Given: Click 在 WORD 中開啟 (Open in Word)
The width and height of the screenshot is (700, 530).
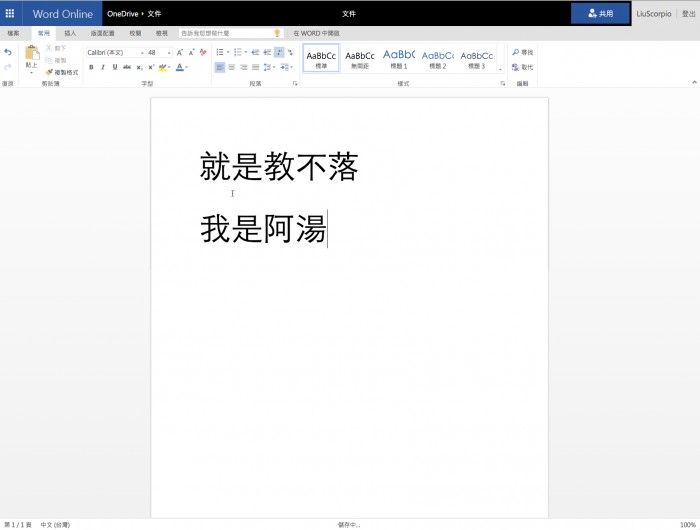Looking at the screenshot, I should [316, 33].
